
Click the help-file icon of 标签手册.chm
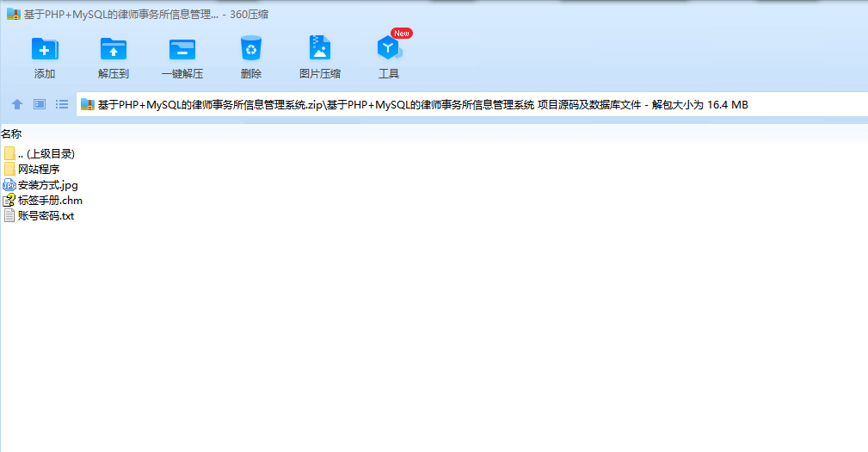(9, 200)
